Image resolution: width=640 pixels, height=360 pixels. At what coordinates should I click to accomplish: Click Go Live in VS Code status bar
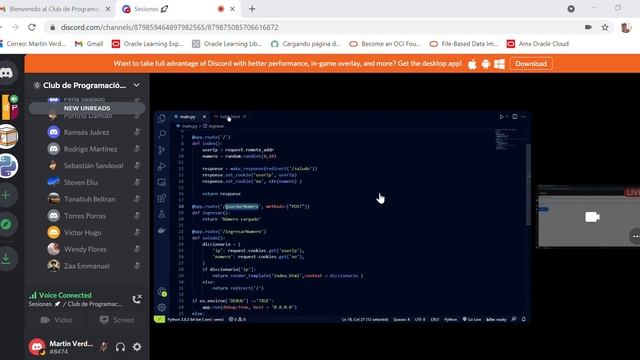(472, 320)
